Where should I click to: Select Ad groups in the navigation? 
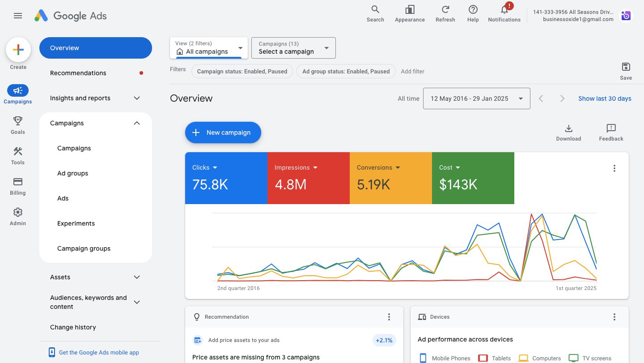72,173
